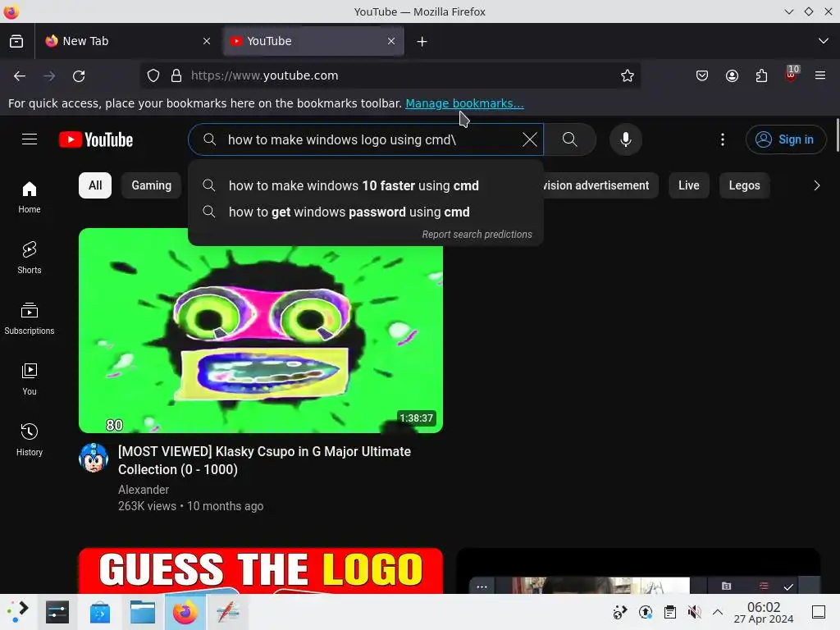Open the Save to Pocket icon
Viewport: 840px width, 630px height.
[x=702, y=75]
